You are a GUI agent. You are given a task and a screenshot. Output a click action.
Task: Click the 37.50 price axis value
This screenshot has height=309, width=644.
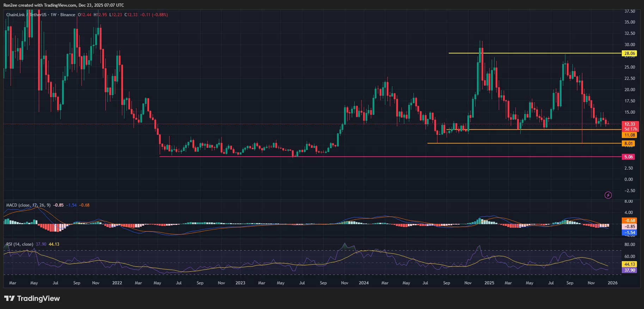[630, 11]
